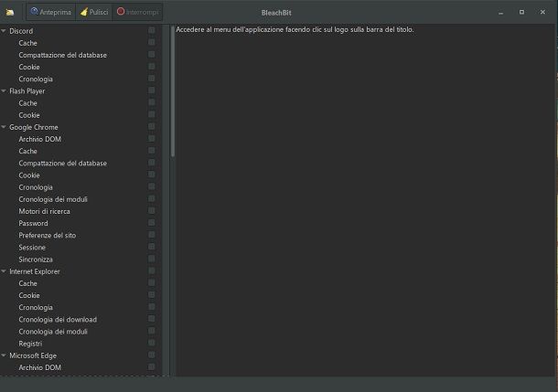The image size is (558, 392).
Task: Select Cronologia under Discord
Action: [36, 79]
